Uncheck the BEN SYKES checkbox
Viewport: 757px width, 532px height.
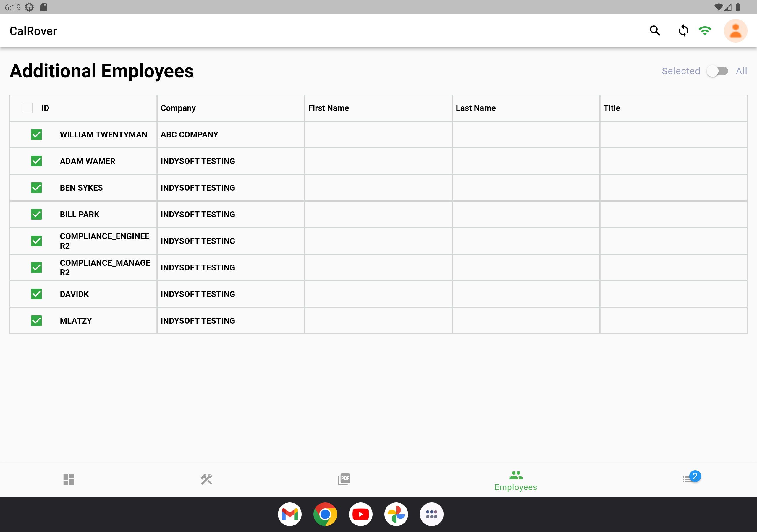point(36,188)
